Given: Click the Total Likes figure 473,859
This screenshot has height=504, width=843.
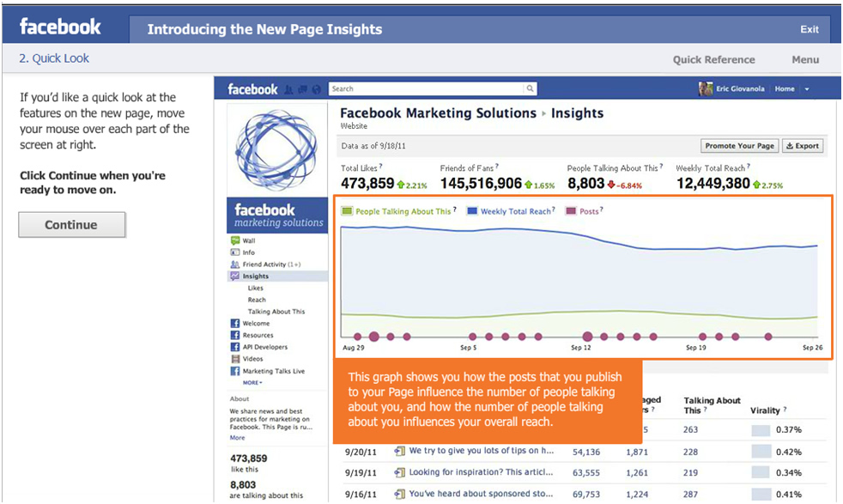Looking at the screenshot, I should click(367, 184).
